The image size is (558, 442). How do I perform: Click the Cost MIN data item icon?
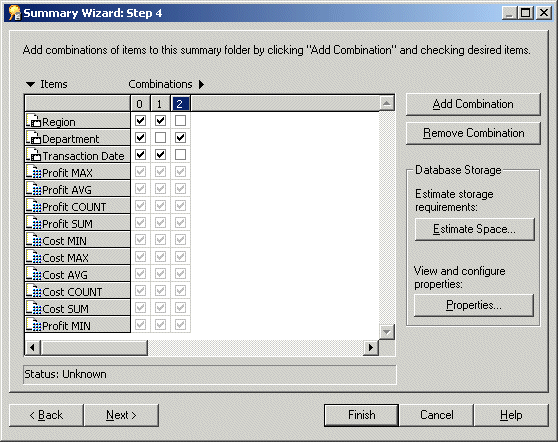(35, 240)
